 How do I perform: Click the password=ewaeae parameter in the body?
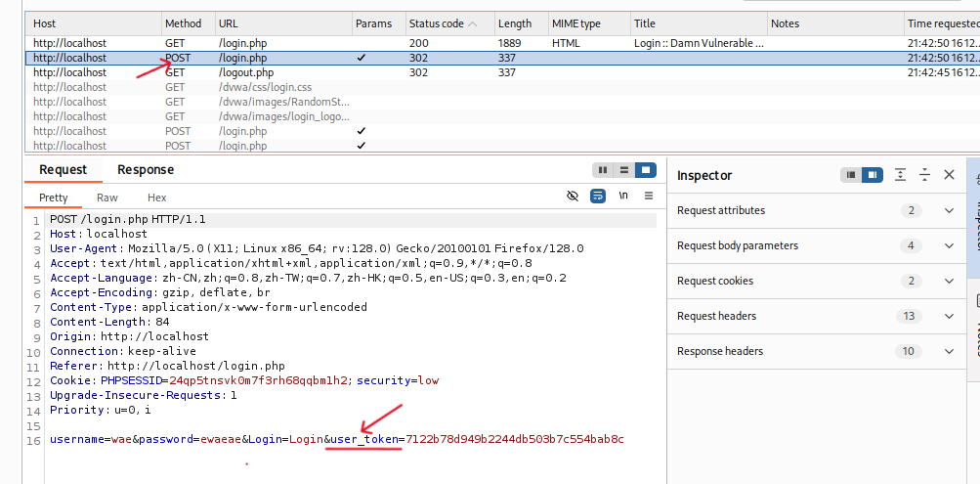point(190,439)
